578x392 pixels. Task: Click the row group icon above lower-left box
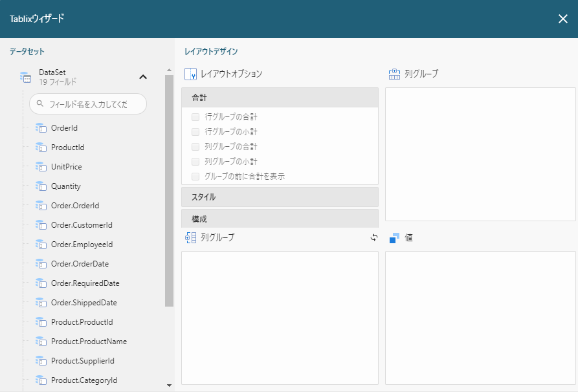190,237
